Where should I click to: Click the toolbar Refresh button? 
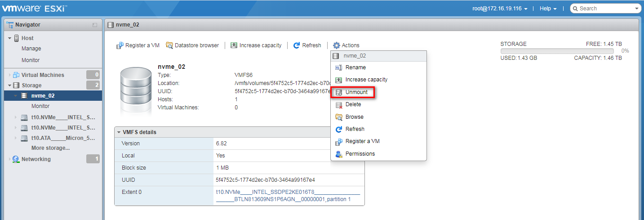point(307,45)
